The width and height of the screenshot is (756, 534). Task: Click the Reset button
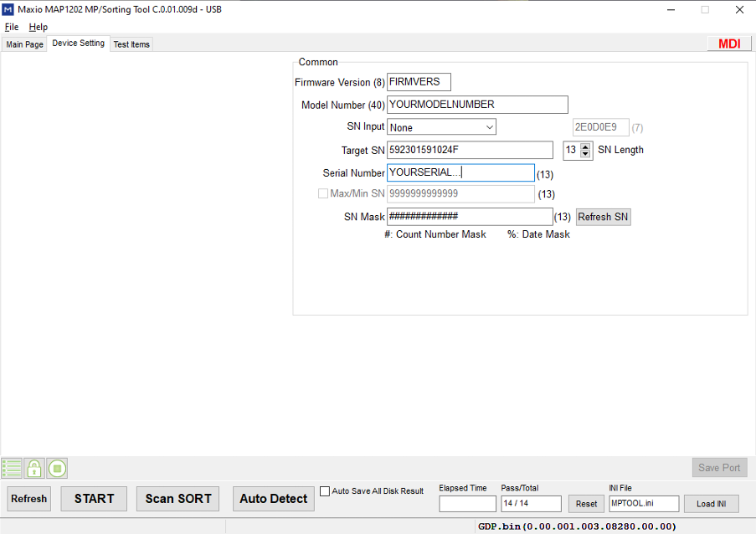(x=586, y=504)
